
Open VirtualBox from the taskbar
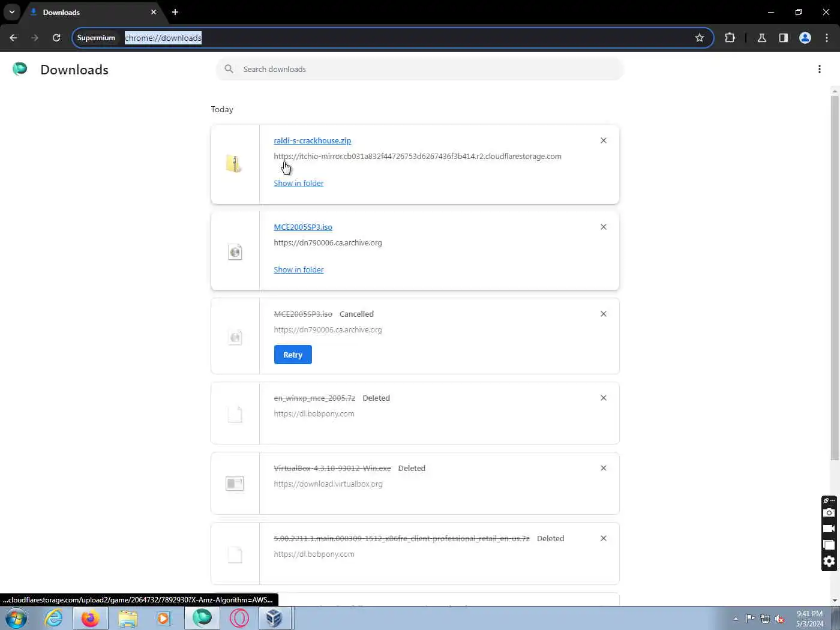pyautogui.click(x=274, y=618)
